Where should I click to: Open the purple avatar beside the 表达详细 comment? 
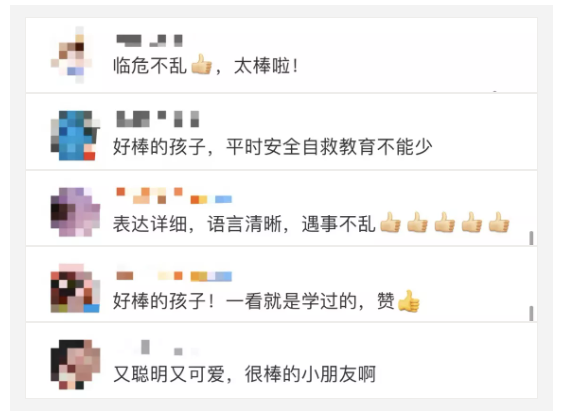pyautogui.click(x=75, y=212)
